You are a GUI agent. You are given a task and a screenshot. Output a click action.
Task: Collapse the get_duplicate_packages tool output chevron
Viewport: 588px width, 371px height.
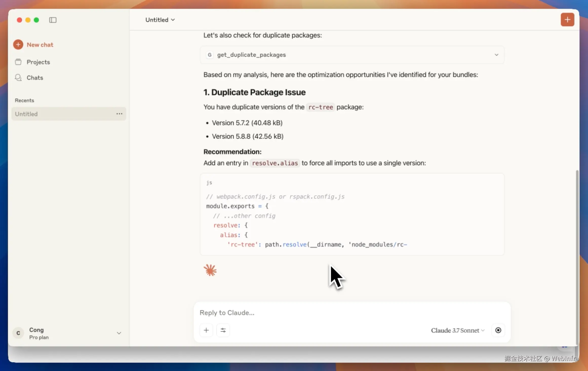pos(497,55)
